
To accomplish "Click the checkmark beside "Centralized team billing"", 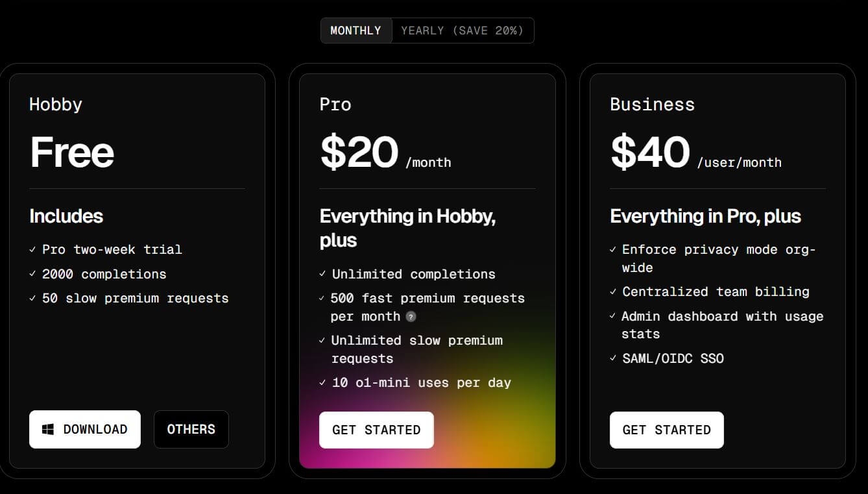I will click(x=613, y=291).
